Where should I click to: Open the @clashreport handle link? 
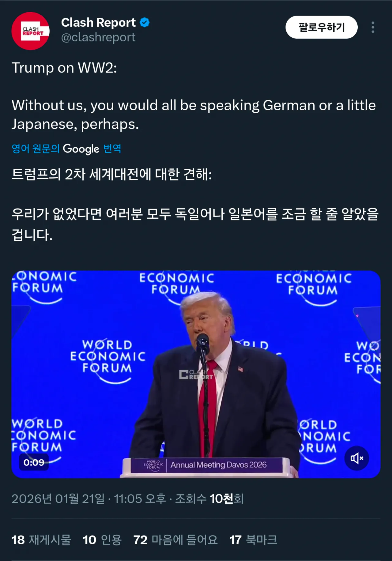coord(98,37)
